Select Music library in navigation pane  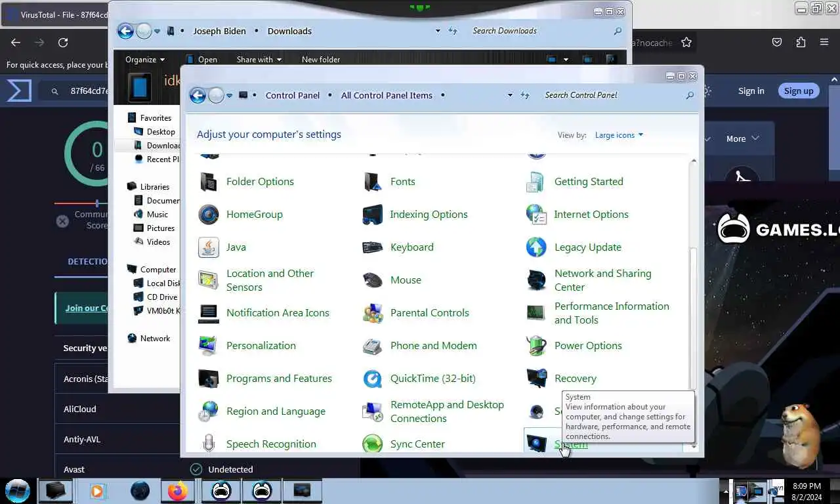point(151,215)
